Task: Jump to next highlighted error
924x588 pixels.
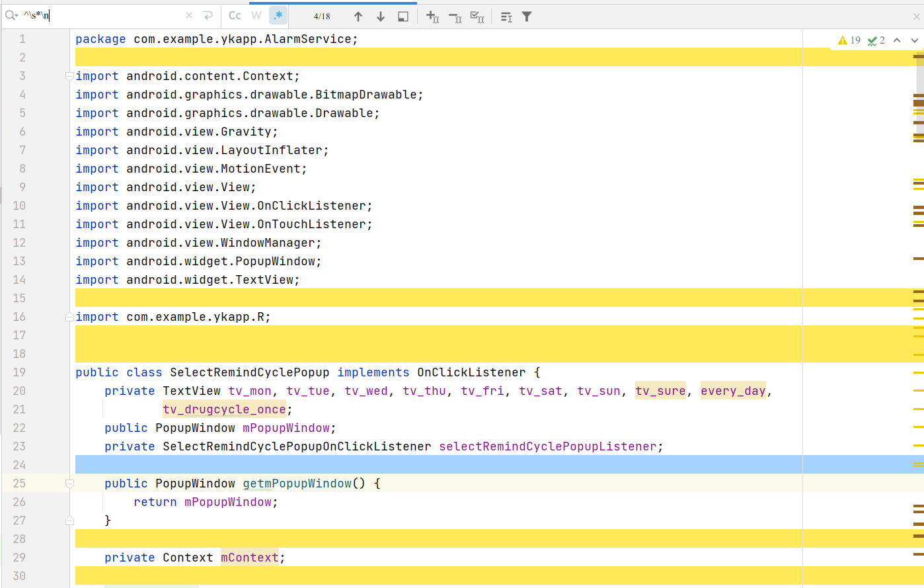Action: [915, 40]
